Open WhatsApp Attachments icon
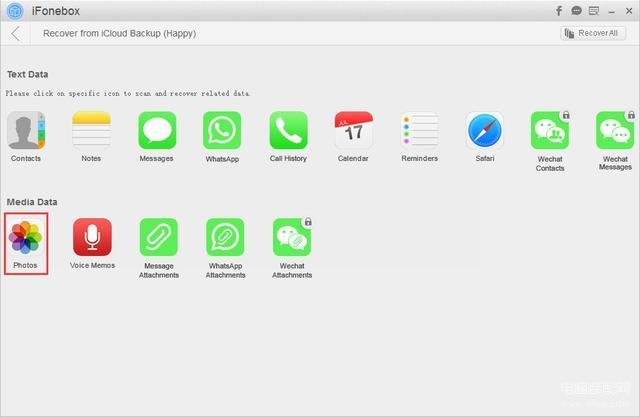Image resolution: width=640 pixels, height=417 pixels. point(225,237)
